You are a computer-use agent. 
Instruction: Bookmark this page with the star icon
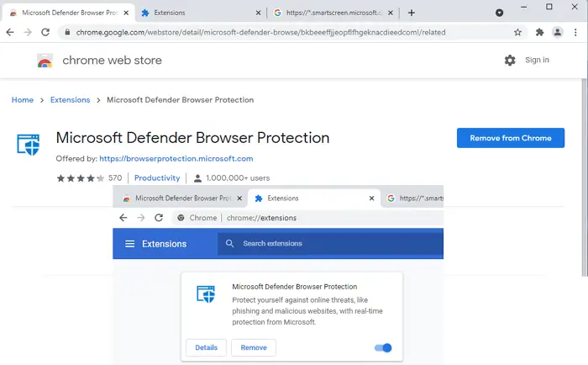point(517,32)
